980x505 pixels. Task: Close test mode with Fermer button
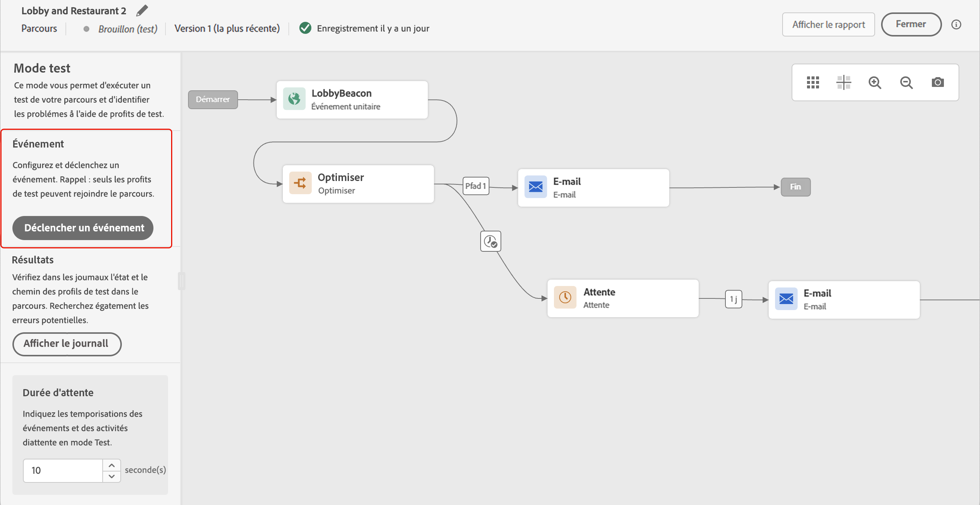tap(911, 24)
